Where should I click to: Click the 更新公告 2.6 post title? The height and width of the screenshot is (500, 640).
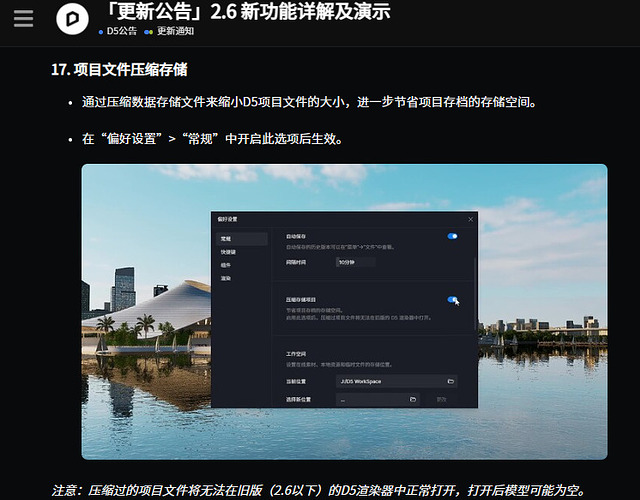tap(247, 12)
